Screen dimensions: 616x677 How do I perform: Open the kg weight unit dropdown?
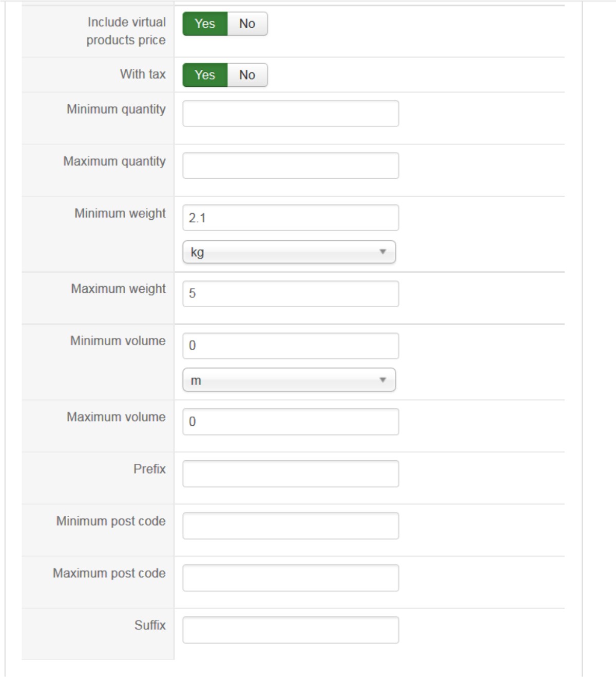289,252
